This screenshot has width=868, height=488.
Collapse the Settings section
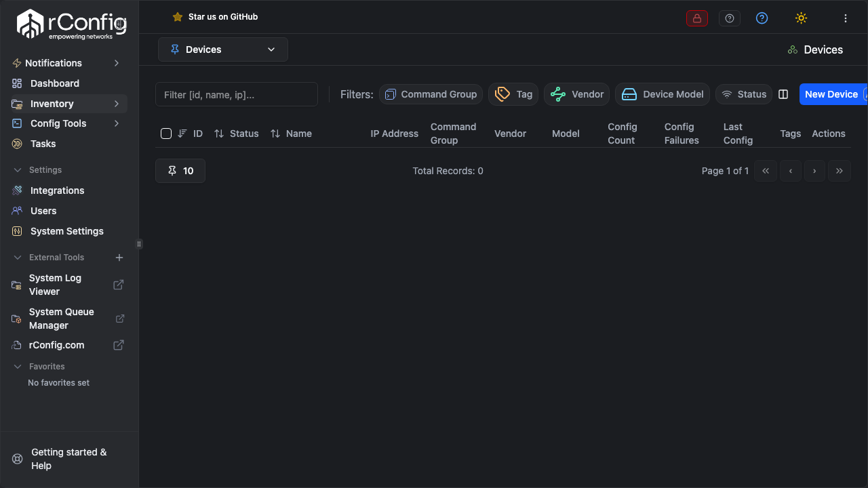pyautogui.click(x=18, y=170)
